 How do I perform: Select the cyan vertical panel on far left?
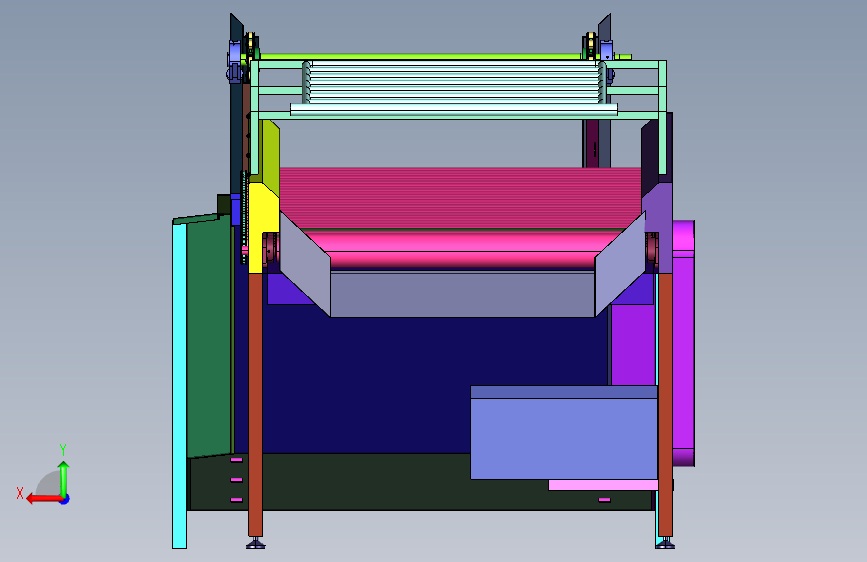point(179,384)
